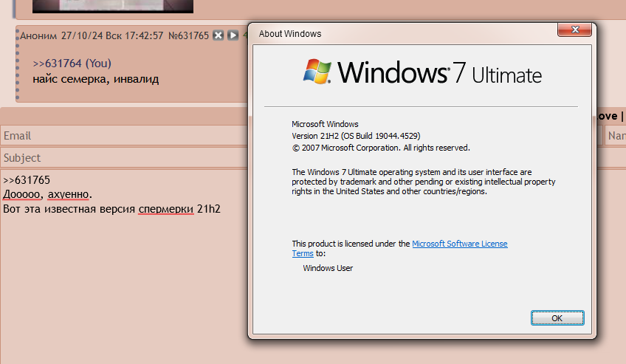The image size is (626, 364).
Task: Click the poster name "Аноним"
Action: [38, 36]
